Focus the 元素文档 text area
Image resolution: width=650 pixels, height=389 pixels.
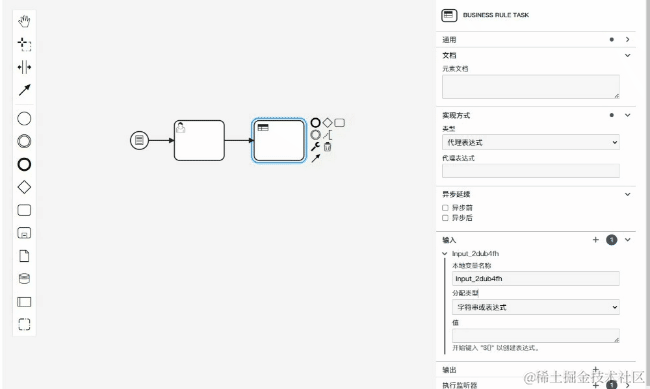531,87
